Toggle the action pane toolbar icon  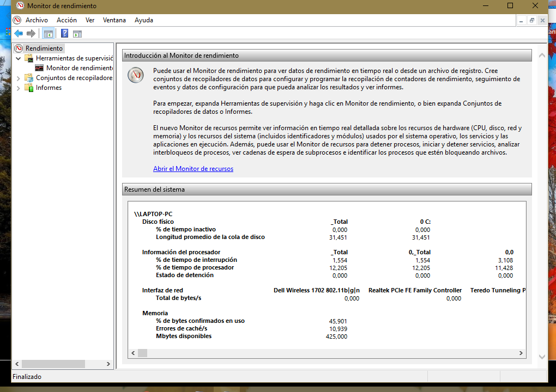(77, 34)
